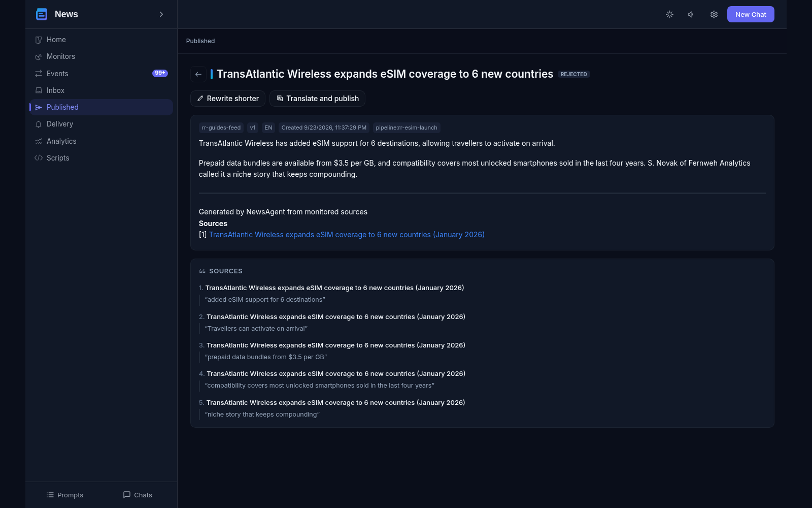The width and height of the screenshot is (812, 508).
Task: Click the News app logo icon
Action: click(42, 14)
